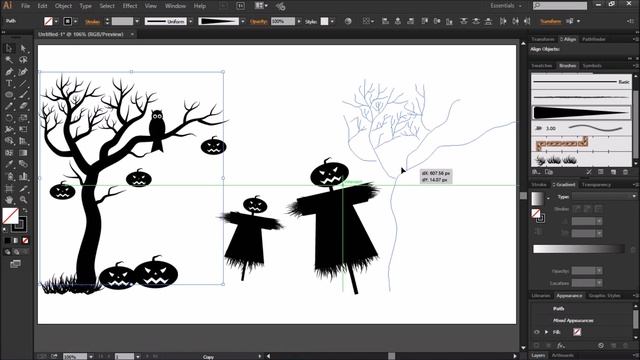Click the Transform link in control bar

(x=551, y=21)
